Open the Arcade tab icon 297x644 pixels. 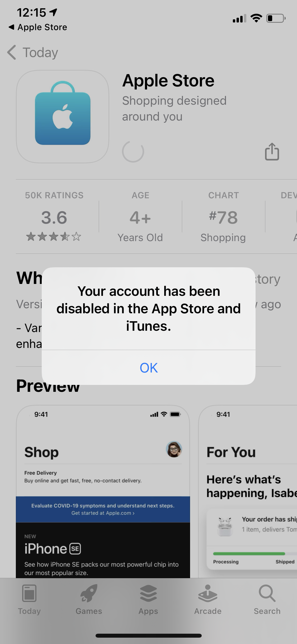[x=208, y=593]
